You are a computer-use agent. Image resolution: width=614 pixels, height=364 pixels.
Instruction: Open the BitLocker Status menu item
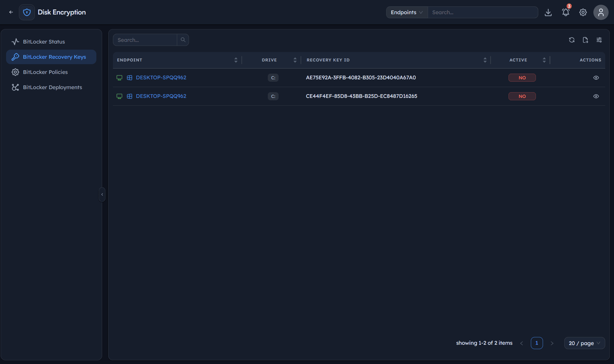point(51,42)
